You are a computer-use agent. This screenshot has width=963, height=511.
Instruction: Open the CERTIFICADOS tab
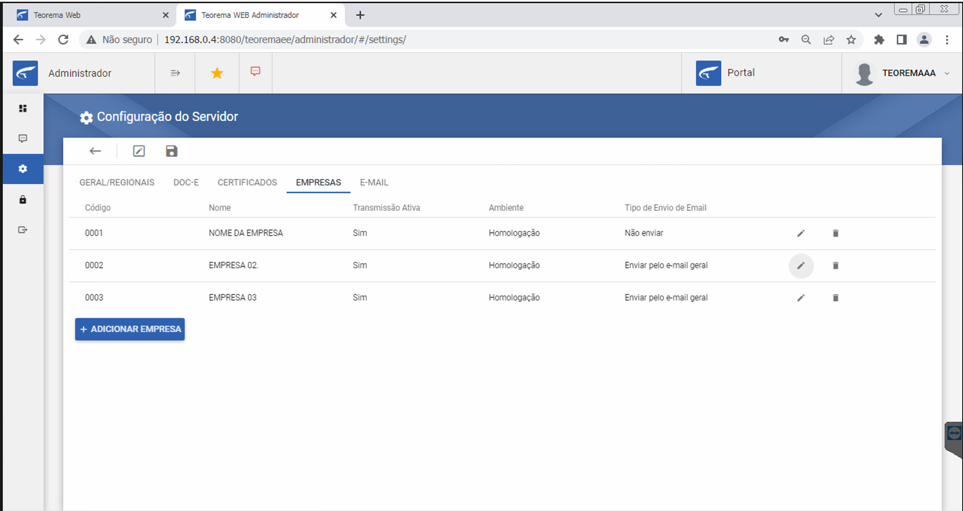pyautogui.click(x=248, y=182)
